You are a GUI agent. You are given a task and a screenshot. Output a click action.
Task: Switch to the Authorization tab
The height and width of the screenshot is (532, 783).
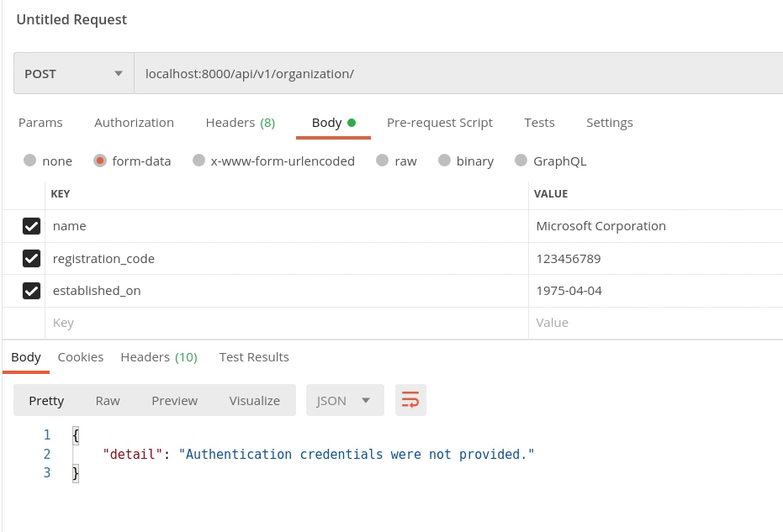(134, 123)
